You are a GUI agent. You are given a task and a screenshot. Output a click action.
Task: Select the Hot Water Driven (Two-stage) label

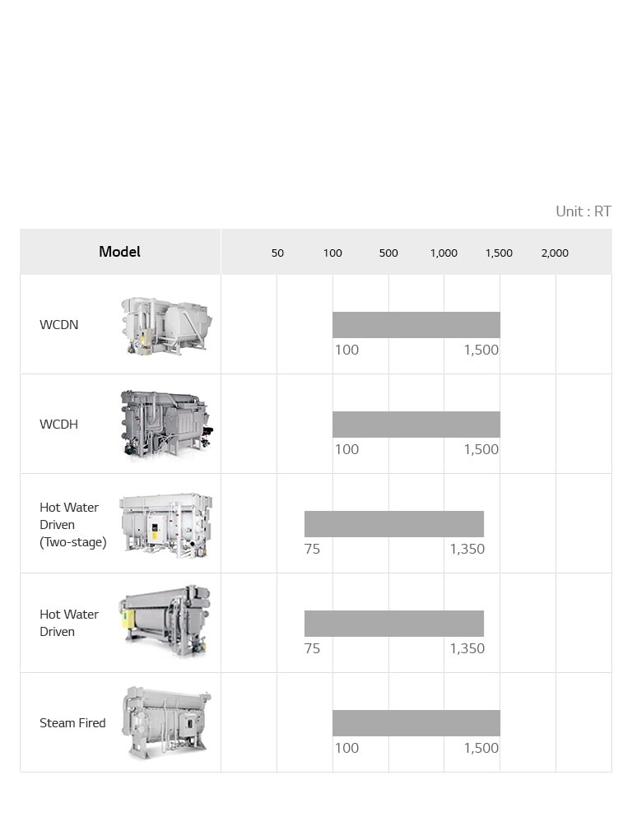click(73, 524)
